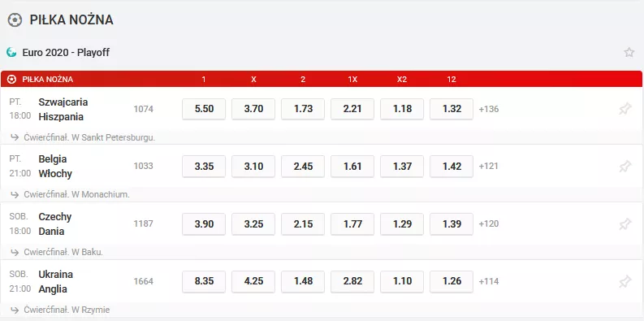Click the ball icon in the red header bar
644x321 pixels.
[x=12, y=80]
